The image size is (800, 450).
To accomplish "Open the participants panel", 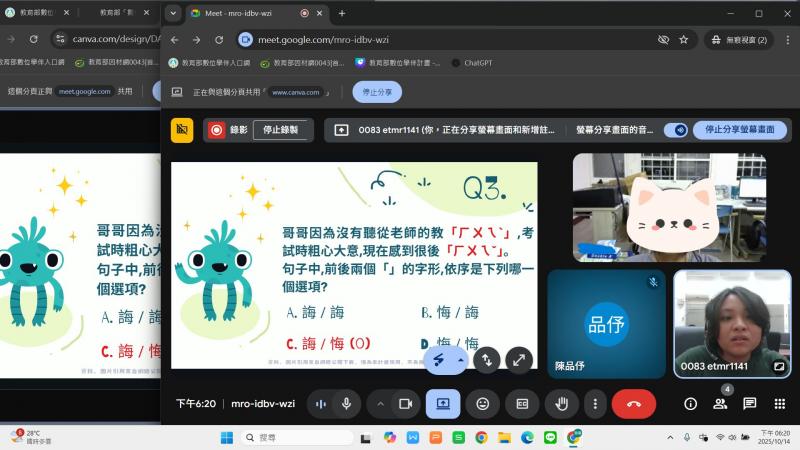I will pyautogui.click(x=720, y=404).
